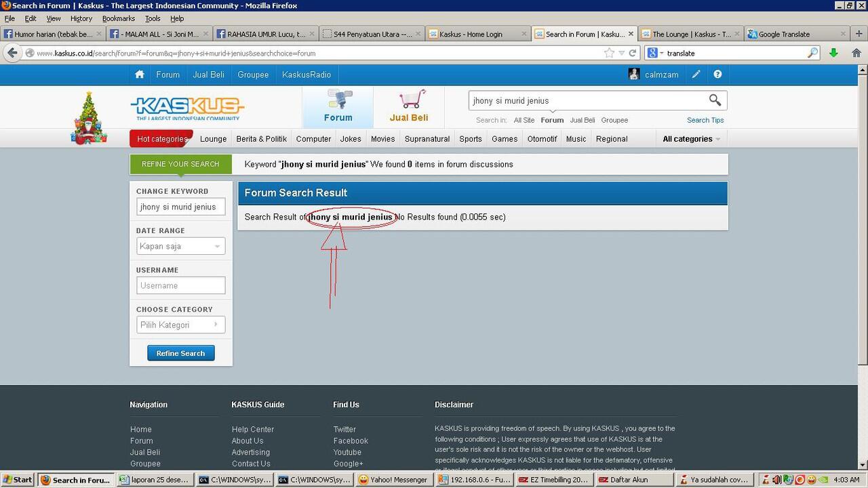The width and height of the screenshot is (868, 488).
Task: Go to the Firefox home page icon
Action: pyautogui.click(x=856, y=53)
